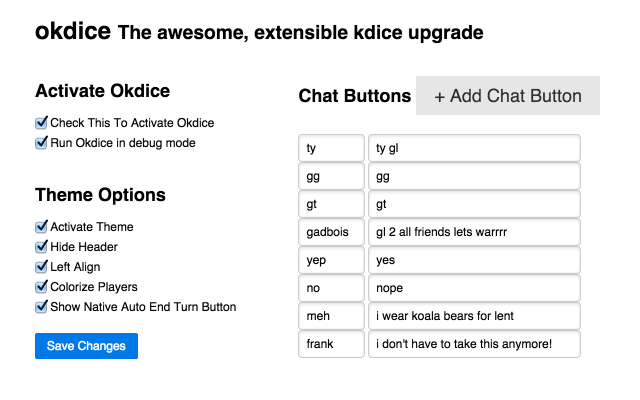Select the 'meh' button name field
The width and height of the screenshot is (640, 400).
[x=331, y=316]
